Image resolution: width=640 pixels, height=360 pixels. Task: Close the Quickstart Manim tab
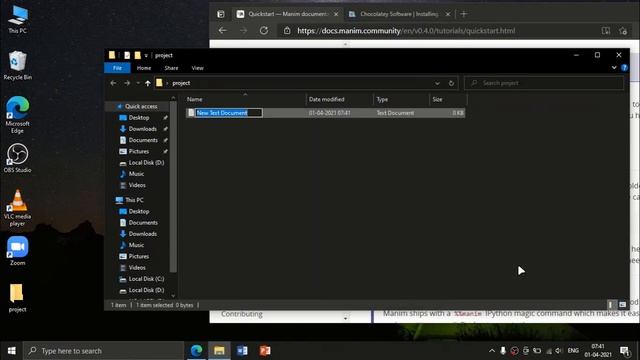336,14
